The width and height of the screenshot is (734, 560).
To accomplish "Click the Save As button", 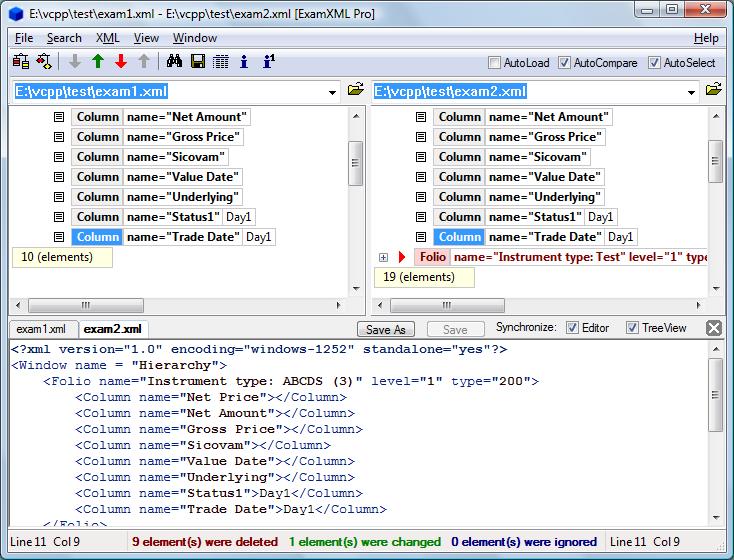I will (386, 329).
